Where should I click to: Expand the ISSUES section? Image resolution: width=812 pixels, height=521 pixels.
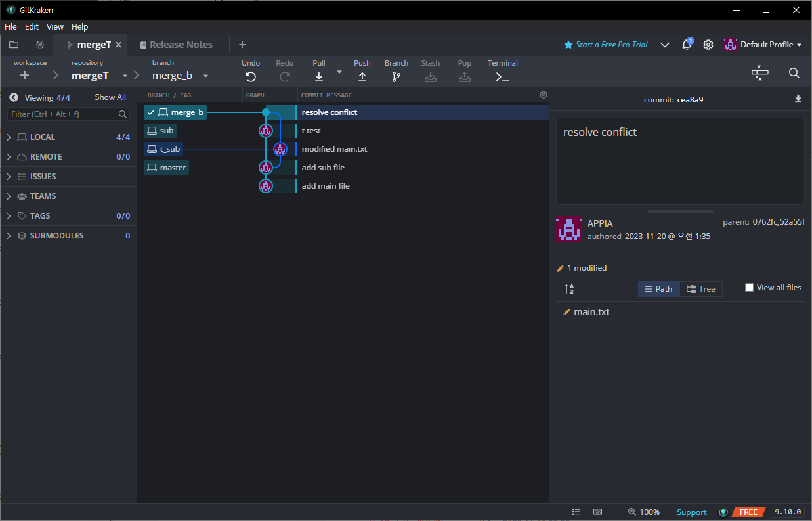click(68, 177)
